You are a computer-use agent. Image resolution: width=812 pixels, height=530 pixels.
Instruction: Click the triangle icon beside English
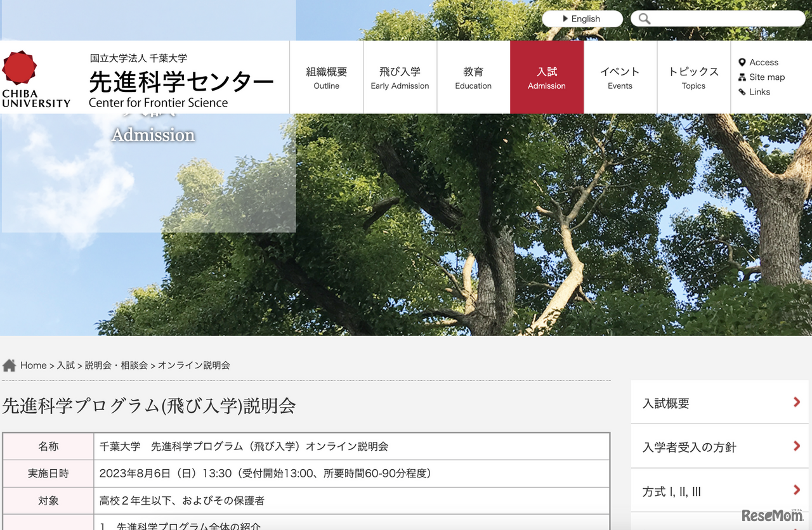click(x=566, y=18)
